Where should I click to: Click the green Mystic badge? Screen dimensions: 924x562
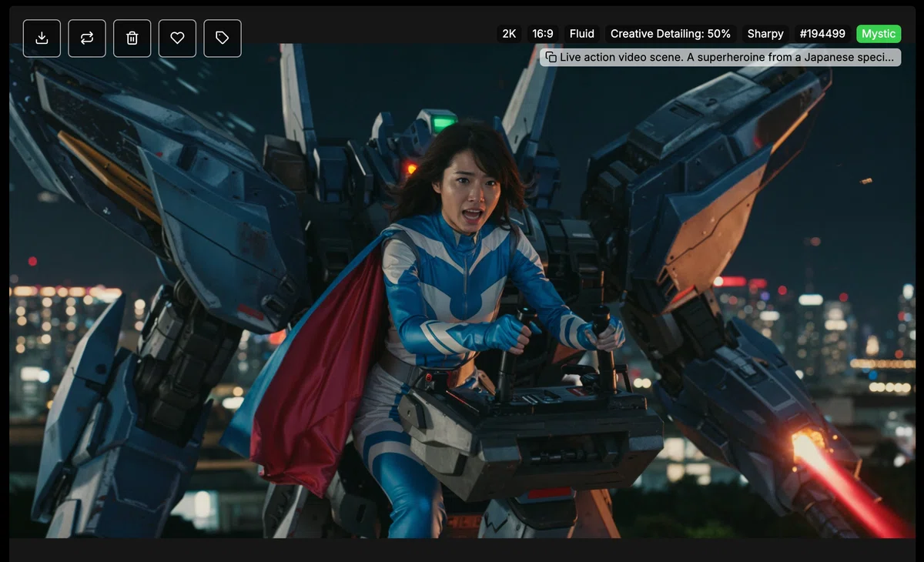879,34
